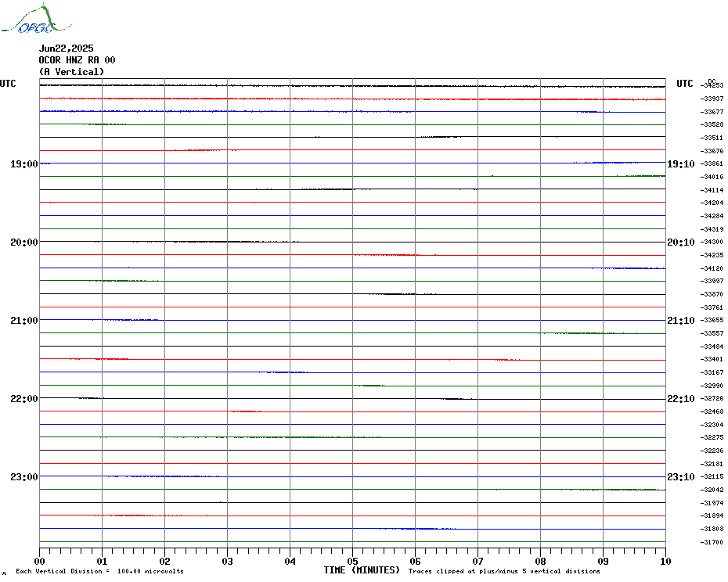The height and width of the screenshot is (582, 728).
Task: Click the 23:00 time label on left
Action: [24, 477]
